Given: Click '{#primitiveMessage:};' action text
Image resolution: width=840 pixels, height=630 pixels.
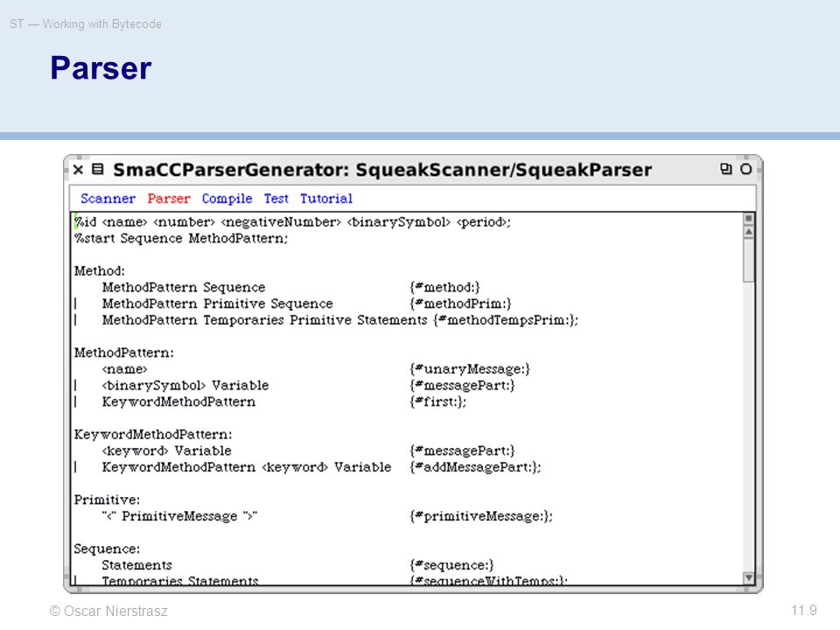Looking at the screenshot, I should pyautogui.click(x=481, y=516).
